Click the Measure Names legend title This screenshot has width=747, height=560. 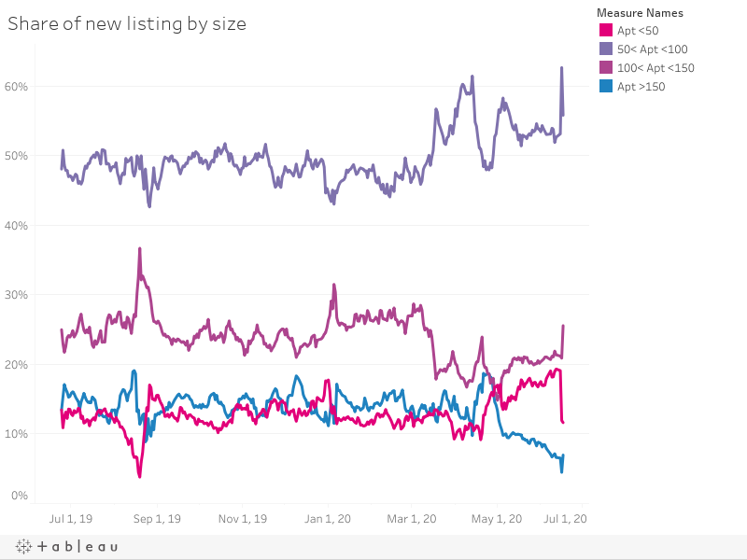pos(640,13)
